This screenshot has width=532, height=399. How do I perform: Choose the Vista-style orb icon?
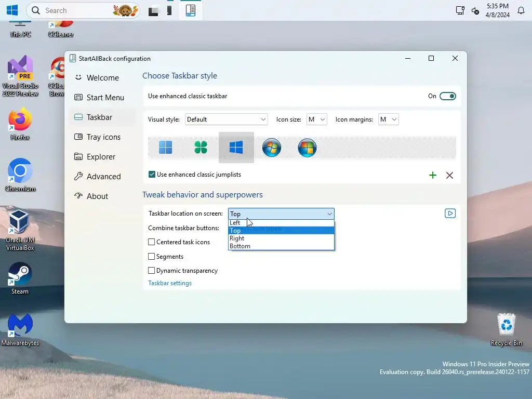coord(307,148)
